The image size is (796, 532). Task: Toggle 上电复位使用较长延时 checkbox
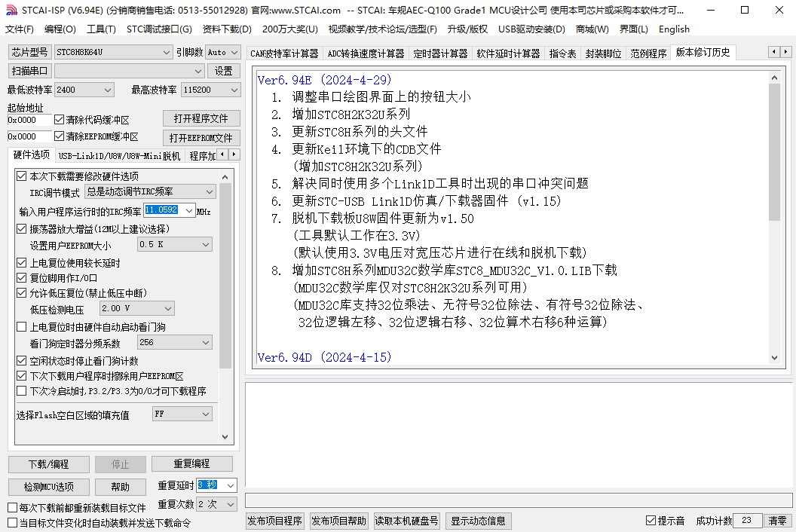(22, 263)
